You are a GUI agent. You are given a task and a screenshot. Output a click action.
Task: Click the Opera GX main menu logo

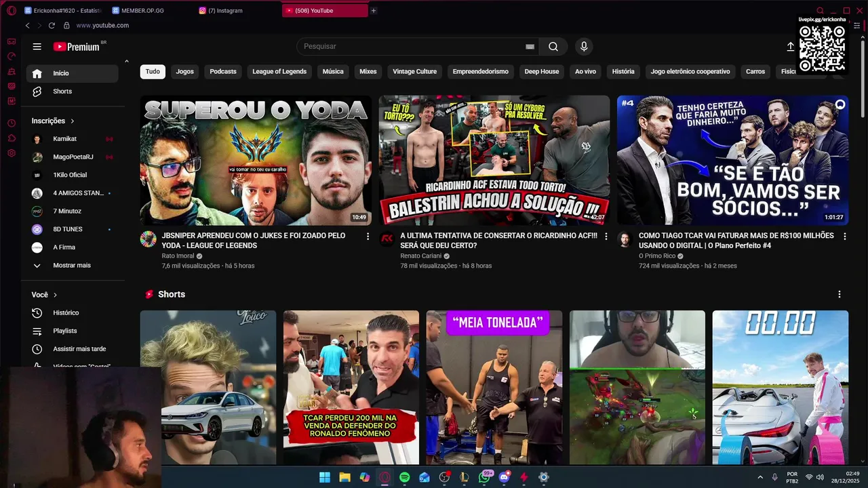[12, 10]
